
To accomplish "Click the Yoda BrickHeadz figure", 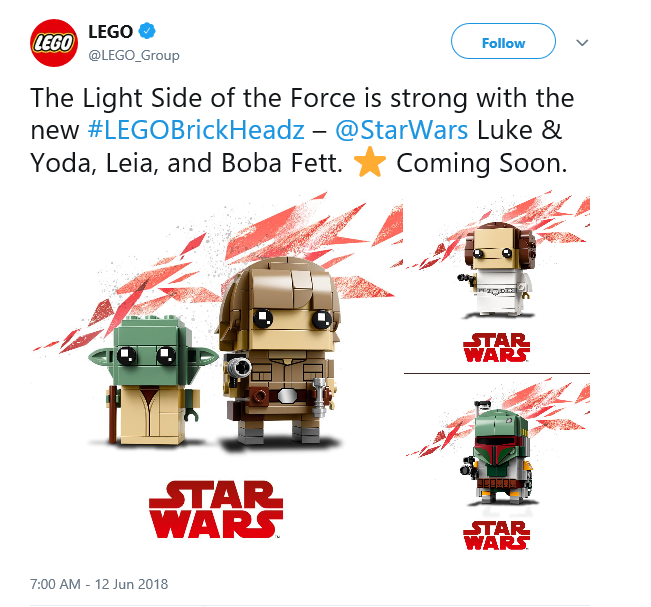I will pyautogui.click(x=152, y=380).
